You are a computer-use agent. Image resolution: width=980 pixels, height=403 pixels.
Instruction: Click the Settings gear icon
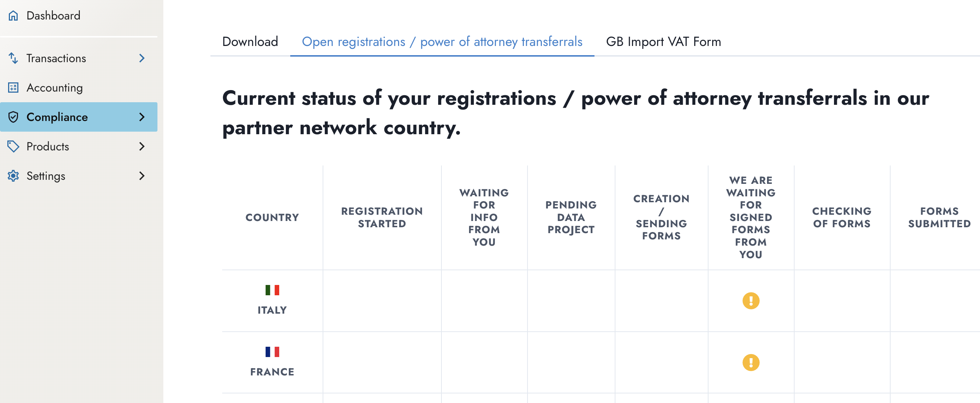(x=13, y=176)
